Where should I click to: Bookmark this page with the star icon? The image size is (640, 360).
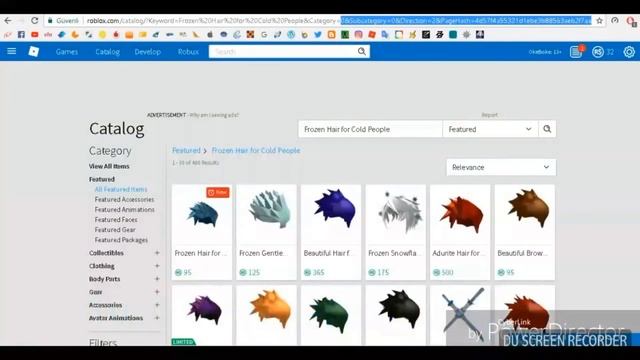point(599,20)
